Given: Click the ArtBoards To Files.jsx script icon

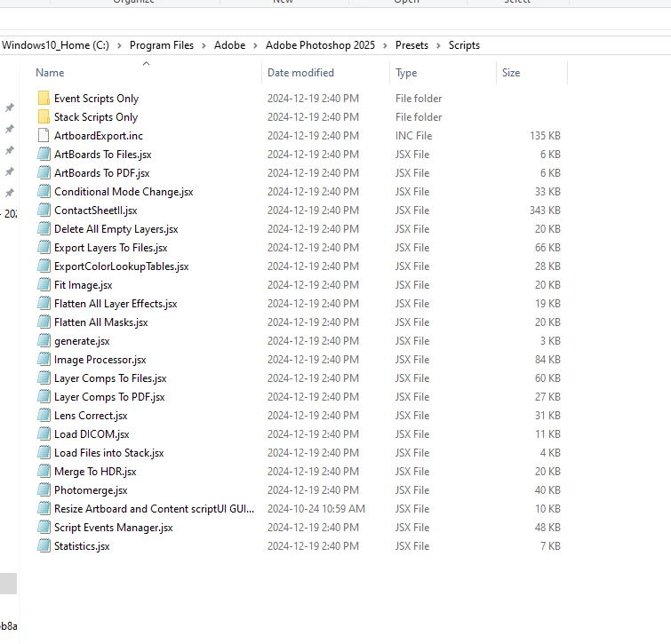Looking at the screenshot, I should click(x=44, y=154).
